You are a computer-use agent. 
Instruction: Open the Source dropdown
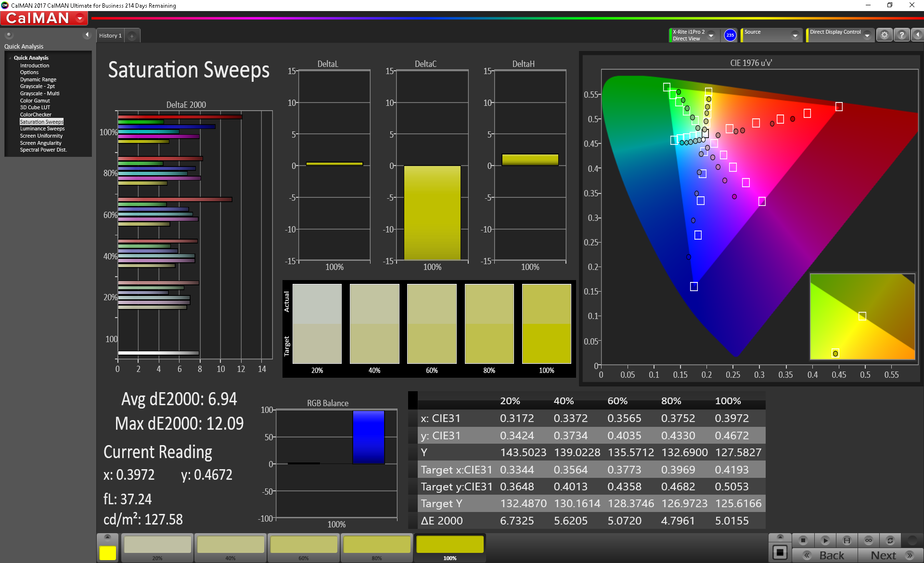point(795,36)
